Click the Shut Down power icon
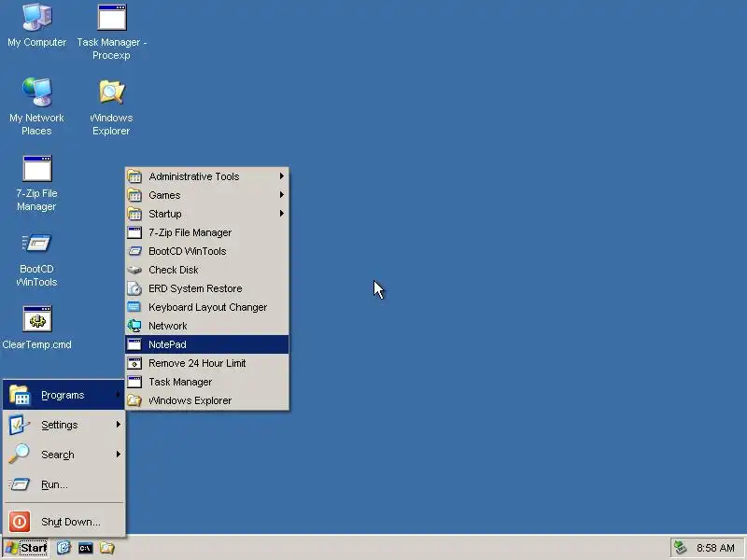This screenshot has width=747, height=560. (x=20, y=522)
